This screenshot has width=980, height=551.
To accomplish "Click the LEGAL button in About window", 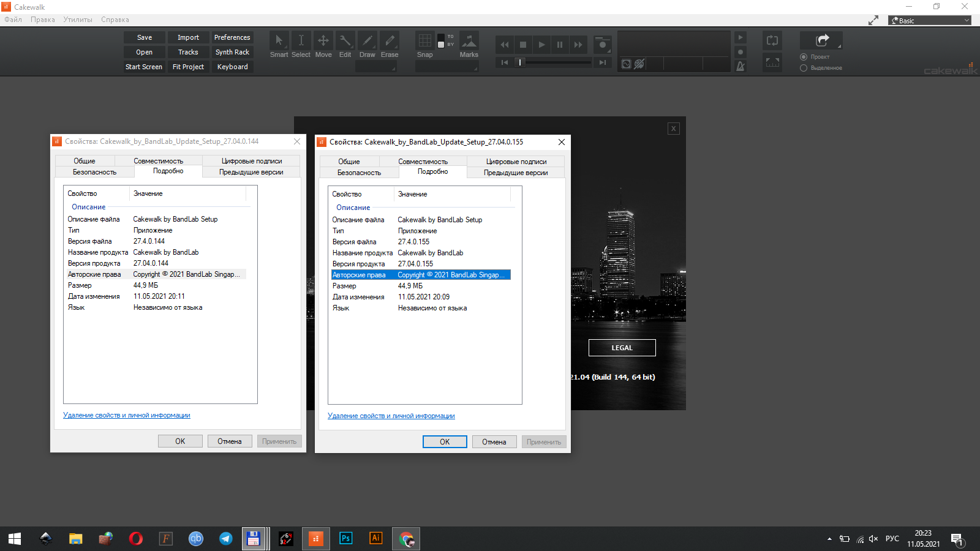I will click(x=622, y=348).
